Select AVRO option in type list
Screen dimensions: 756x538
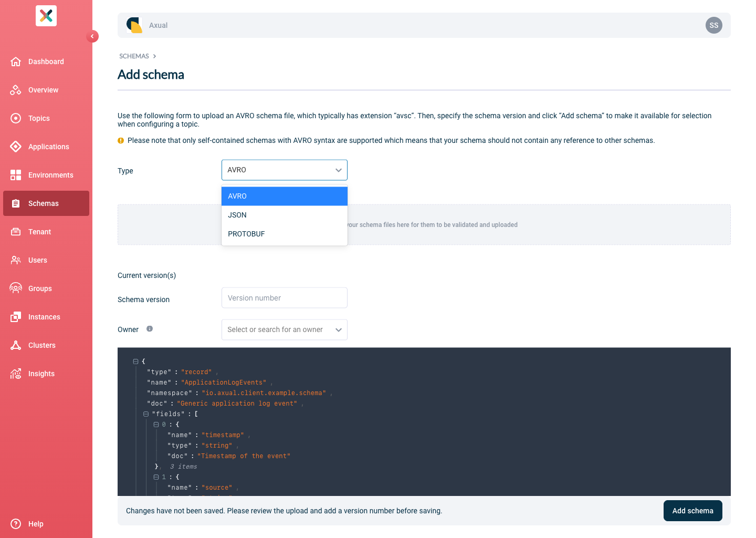(285, 196)
